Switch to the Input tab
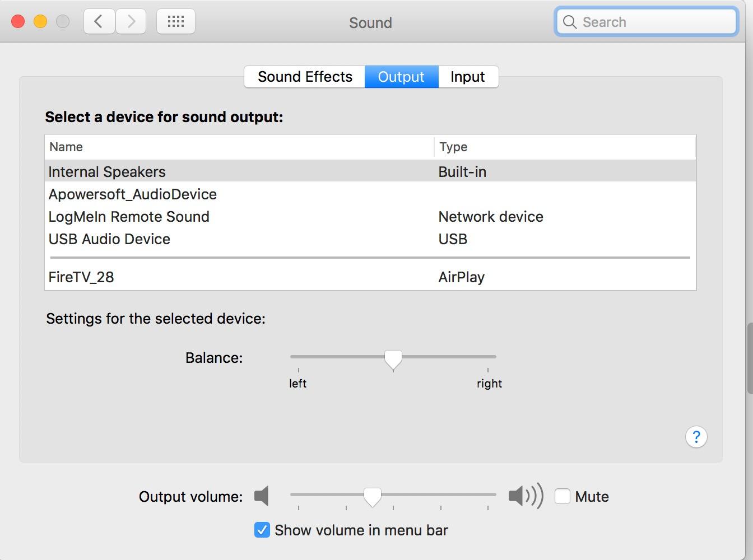The width and height of the screenshot is (753, 560). click(467, 77)
